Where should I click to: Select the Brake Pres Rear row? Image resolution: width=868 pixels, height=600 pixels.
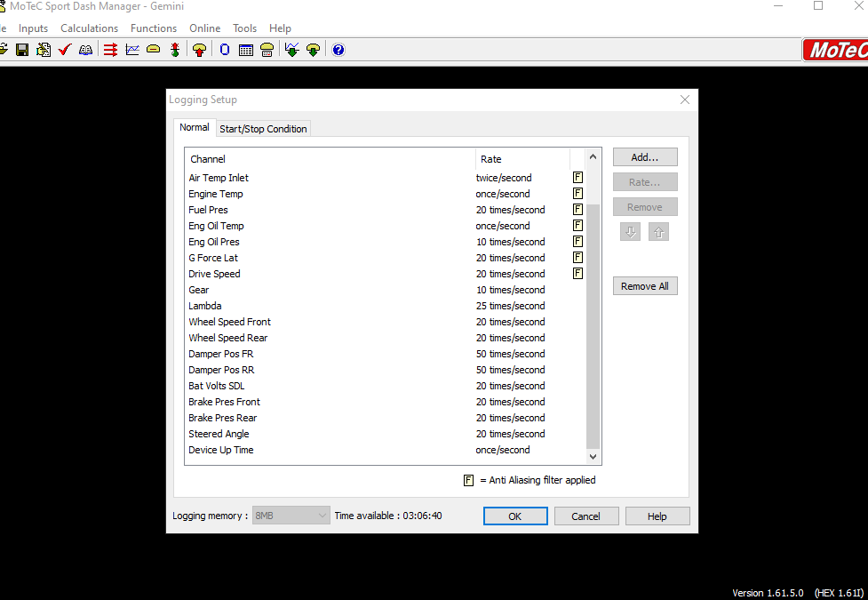pyautogui.click(x=386, y=419)
